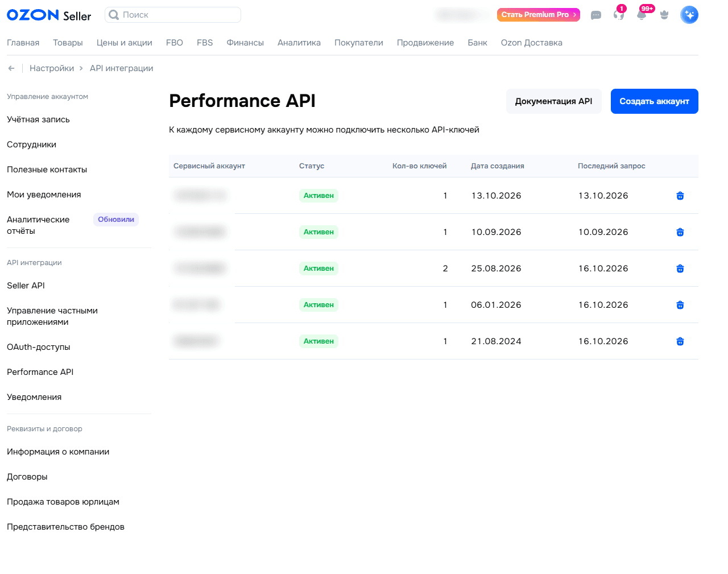This screenshot has width=728, height=574.
Task: Open Информация о компании
Action: (x=58, y=452)
